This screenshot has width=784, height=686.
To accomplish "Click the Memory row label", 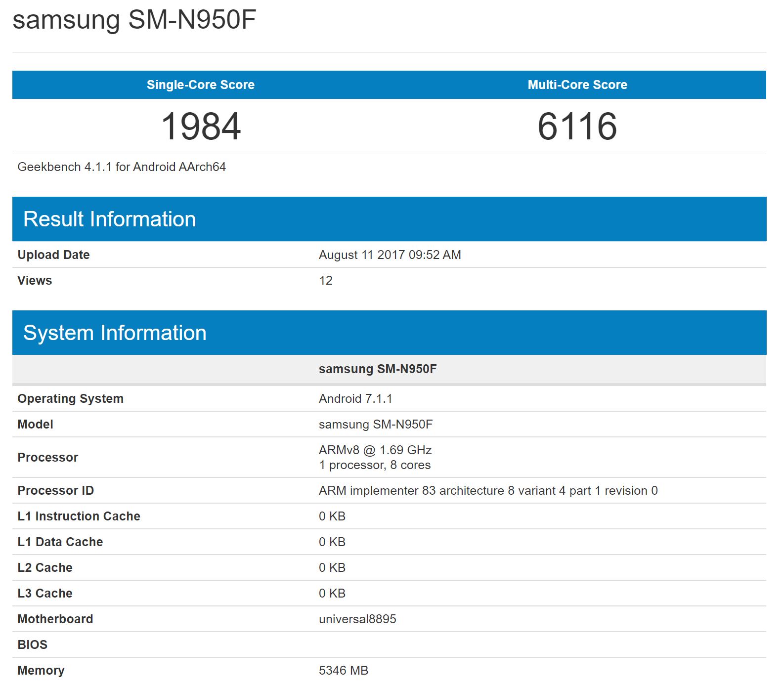I will tap(41, 670).
